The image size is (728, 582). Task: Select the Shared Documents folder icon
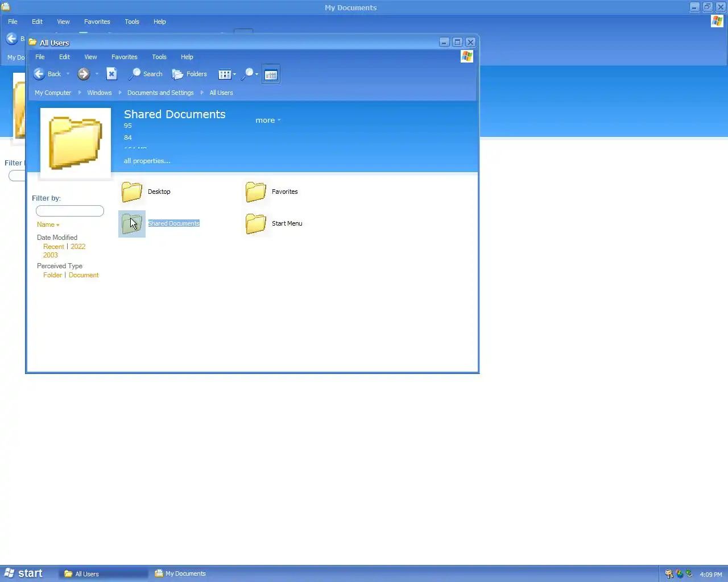pos(132,224)
